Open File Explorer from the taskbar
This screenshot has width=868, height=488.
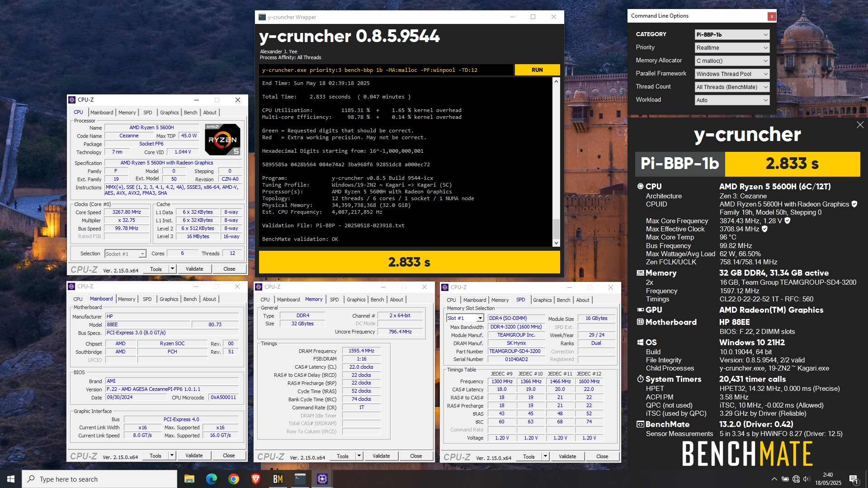tap(189, 479)
